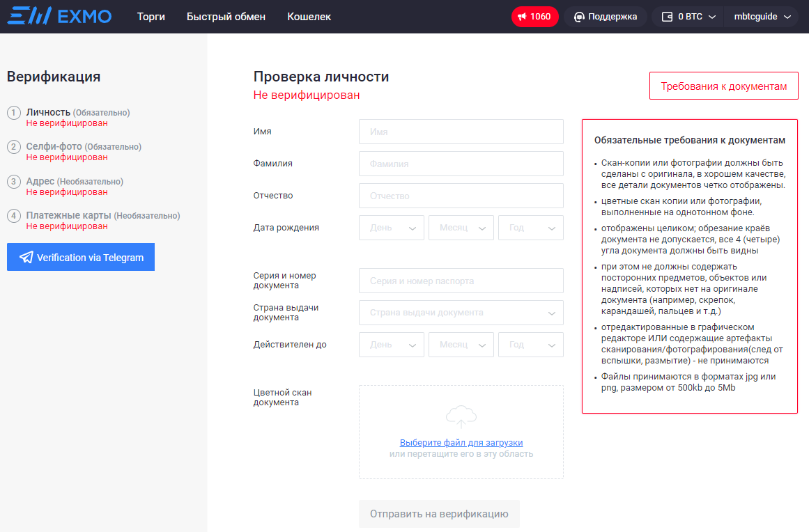The width and height of the screenshot is (809, 532).
Task: Expand the birth date Месяц dropdown
Action: 461,228
